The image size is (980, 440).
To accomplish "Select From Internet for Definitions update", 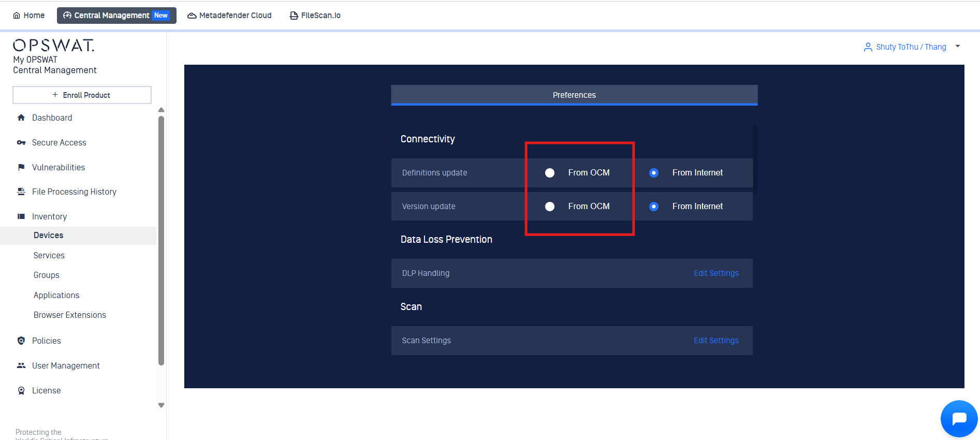I will click(654, 173).
